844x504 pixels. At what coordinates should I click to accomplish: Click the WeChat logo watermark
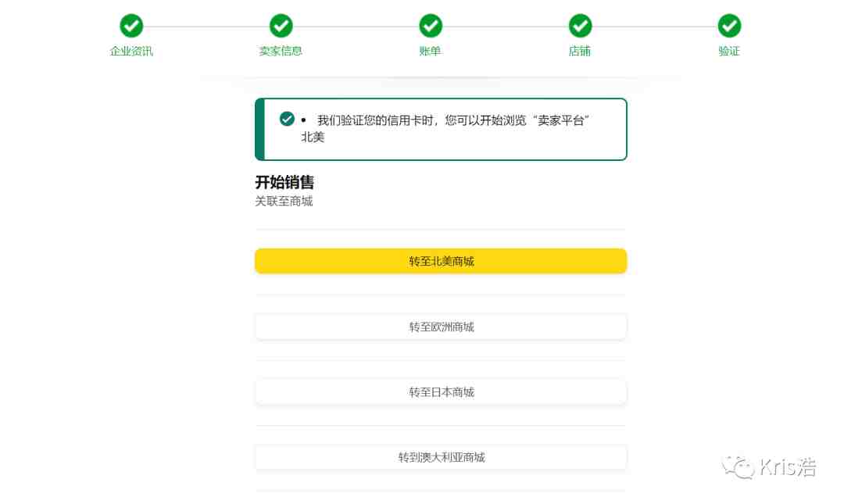pyautogui.click(x=738, y=466)
